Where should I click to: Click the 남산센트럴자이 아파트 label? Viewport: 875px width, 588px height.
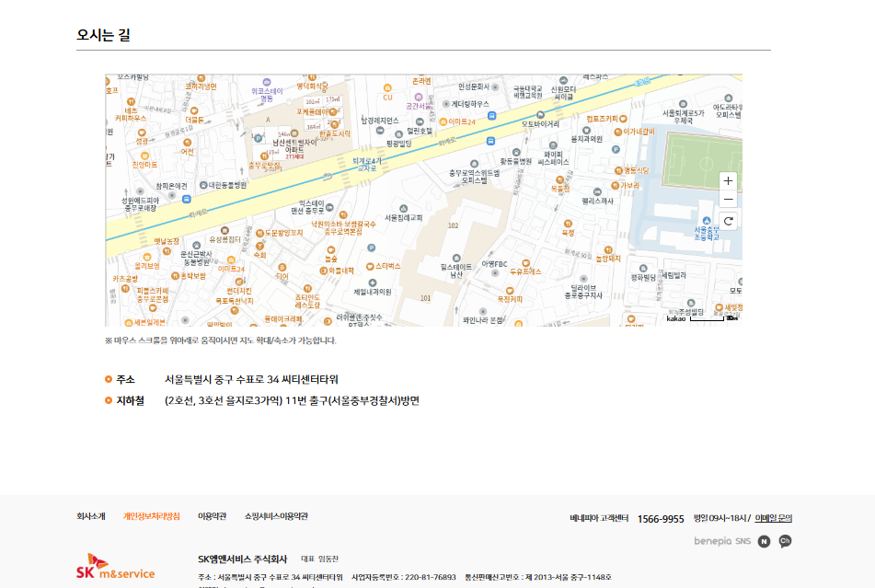point(294,146)
